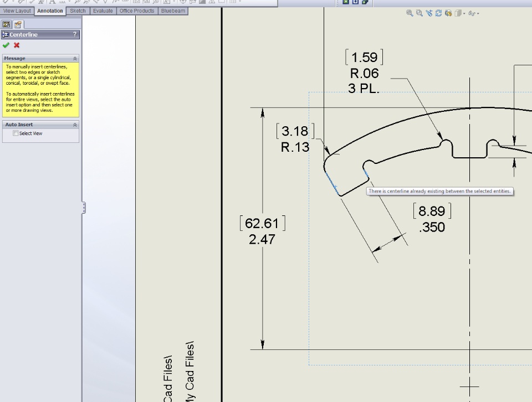Open Display Style dropdown arrow
This screenshot has height=402, width=532.
click(464, 13)
